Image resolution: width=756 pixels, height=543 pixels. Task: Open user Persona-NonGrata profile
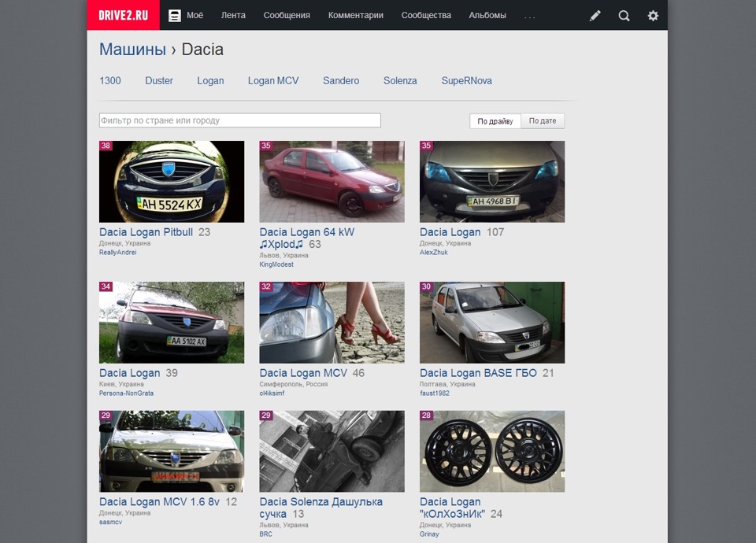(x=126, y=393)
